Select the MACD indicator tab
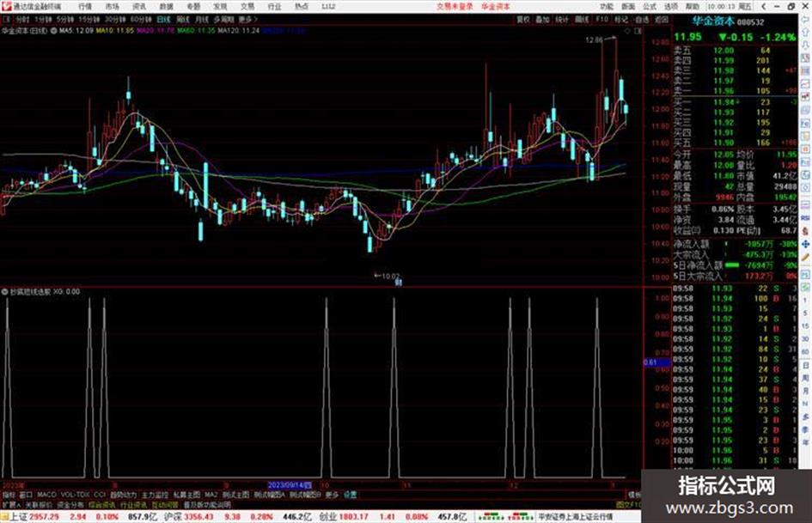 pyautogui.click(x=46, y=495)
